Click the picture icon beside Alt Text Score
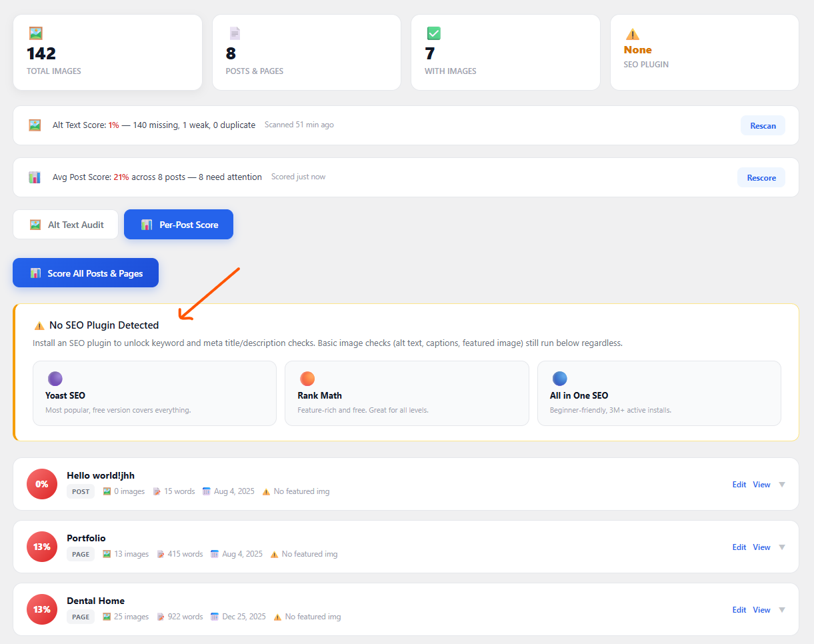This screenshot has width=814, height=644. tap(35, 125)
